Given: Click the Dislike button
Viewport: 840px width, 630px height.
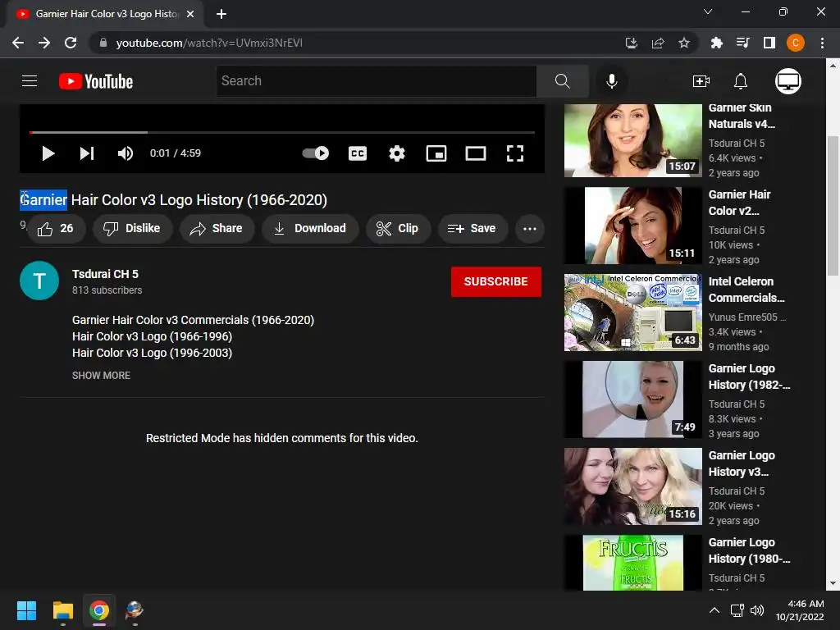Looking at the screenshot, I should pyautogui.click(x=132, y=228).
